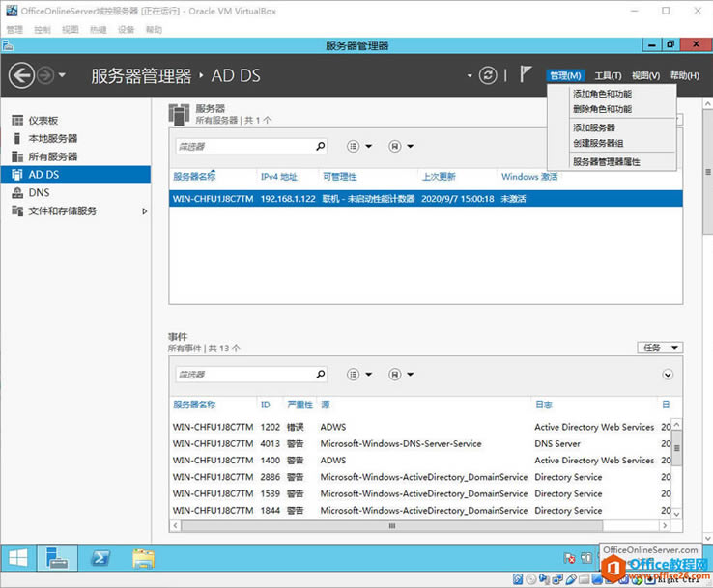Click the refresh icon in header
Viewport: 713px width, 588px height.
(x=488, y=75)
